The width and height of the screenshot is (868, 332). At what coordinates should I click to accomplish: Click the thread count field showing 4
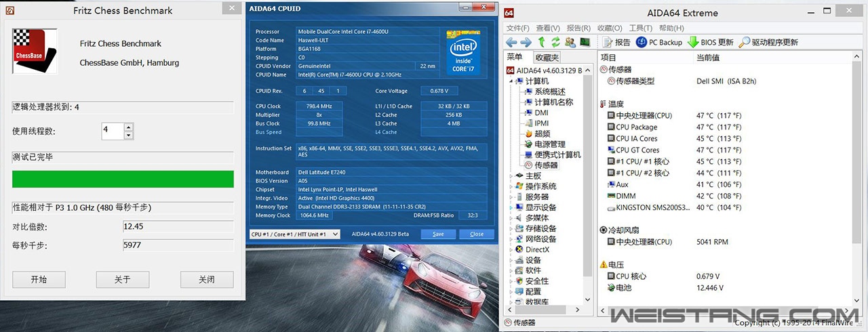(113, 131)
